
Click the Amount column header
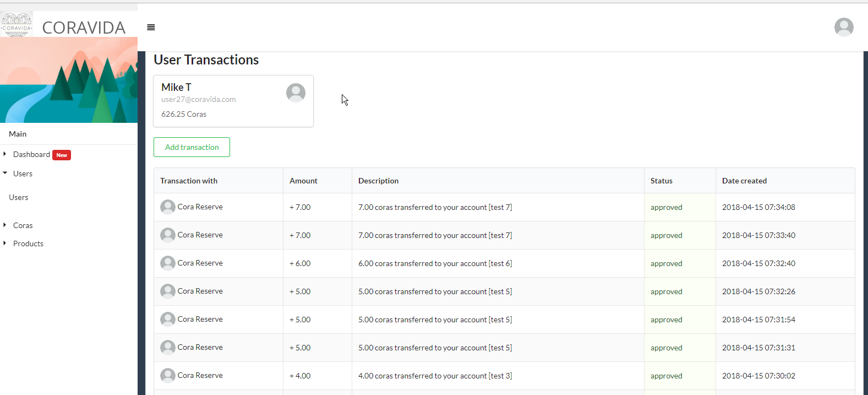pyautogui.click(x=303, y=181)
